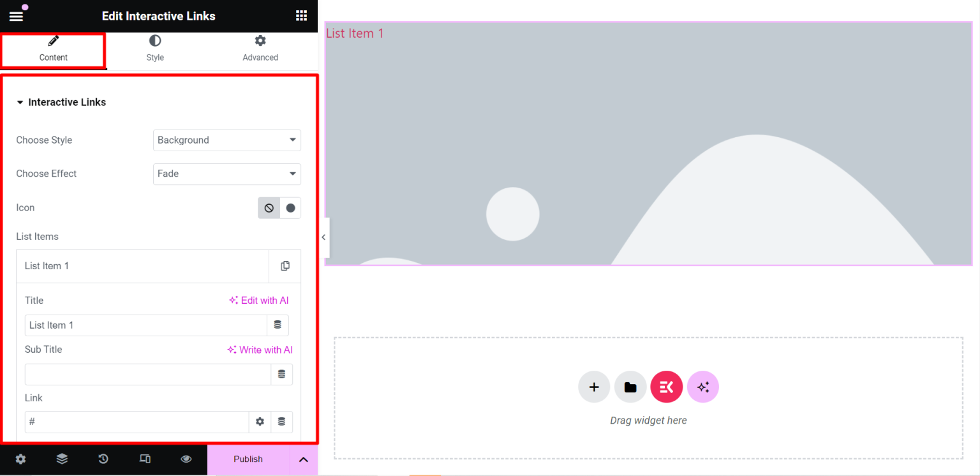Open the Navigator panel icon
This screenshot has height=476, width=980.
[62, 459]
